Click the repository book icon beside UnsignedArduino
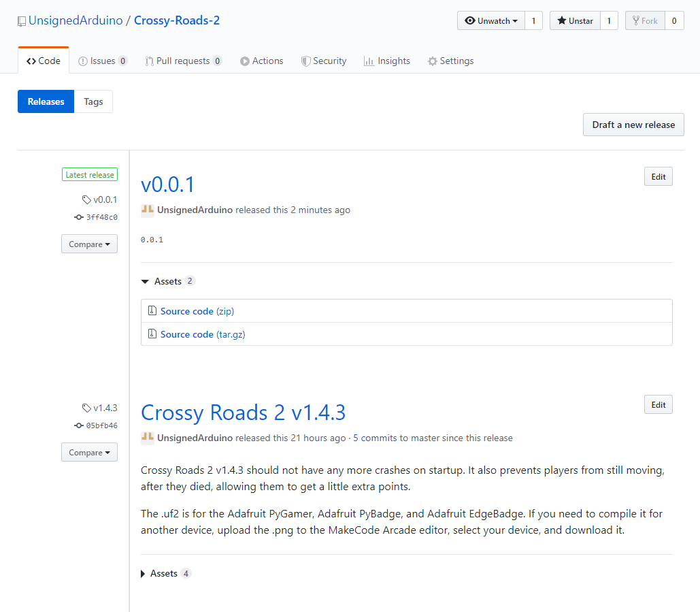 (x=22, y=21)
